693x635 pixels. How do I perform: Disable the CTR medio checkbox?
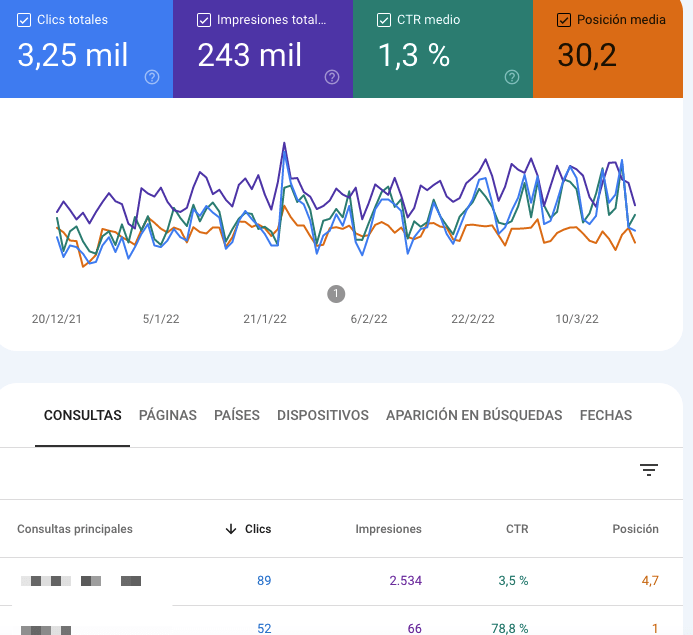(385, 20)
